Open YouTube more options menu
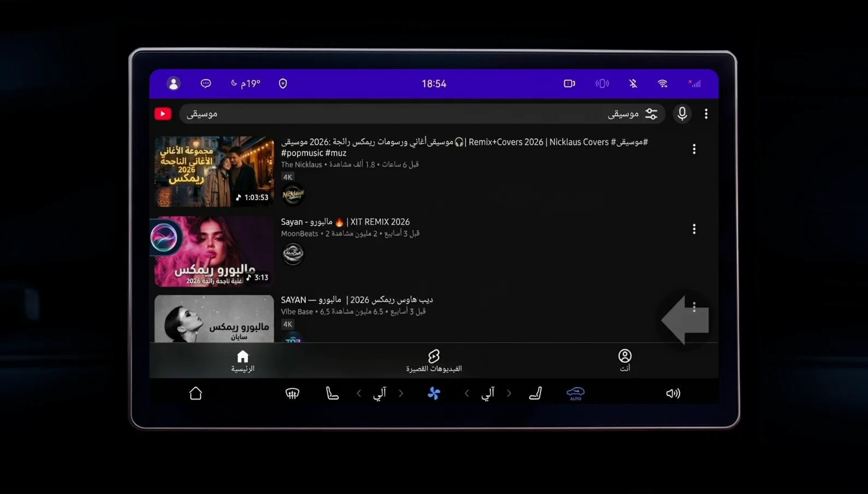 (x=706, y=114)
